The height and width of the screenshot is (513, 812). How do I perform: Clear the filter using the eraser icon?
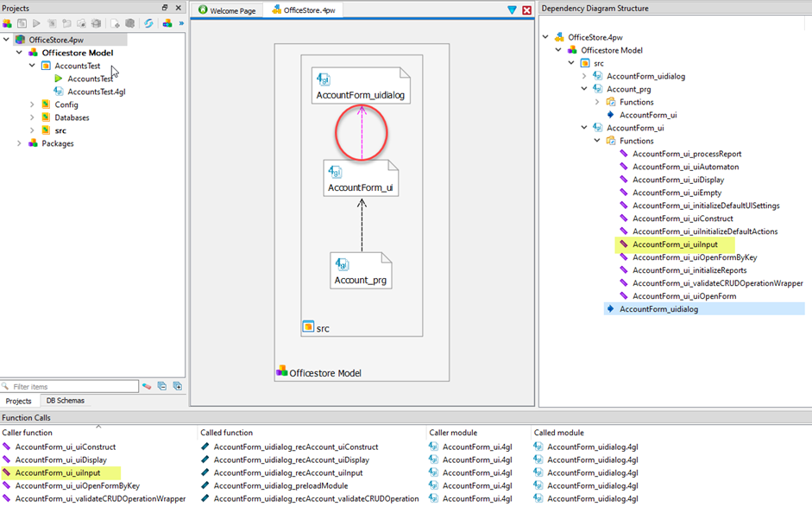(148, 387)
